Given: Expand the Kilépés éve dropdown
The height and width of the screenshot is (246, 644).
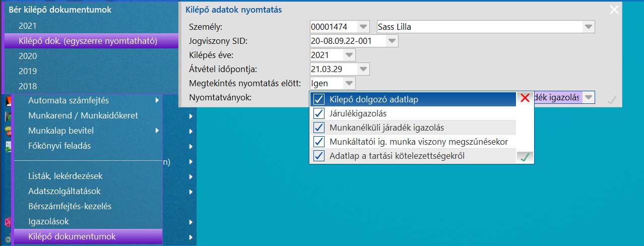Looking at the screenshot, I should pos(349,55).
